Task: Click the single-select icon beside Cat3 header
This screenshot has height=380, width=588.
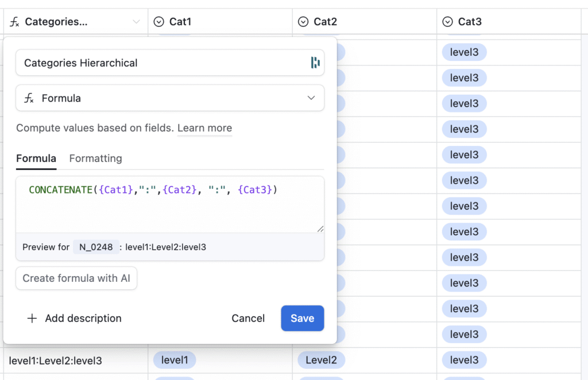Action: [x=448, y=22]
